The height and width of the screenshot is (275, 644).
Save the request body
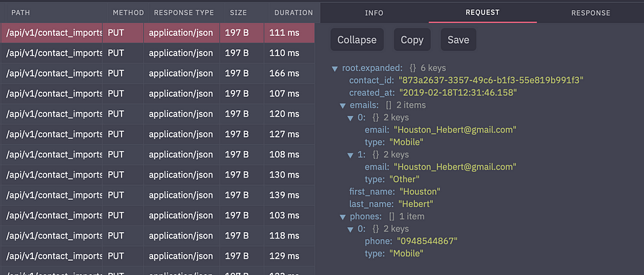click(459, 40)
